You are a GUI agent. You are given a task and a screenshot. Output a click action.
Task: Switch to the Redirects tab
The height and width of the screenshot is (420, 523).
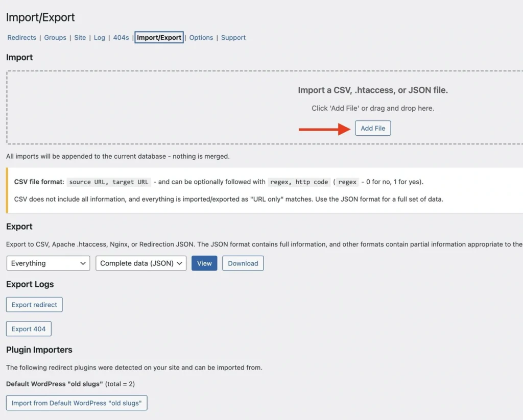tap(21, 37)
